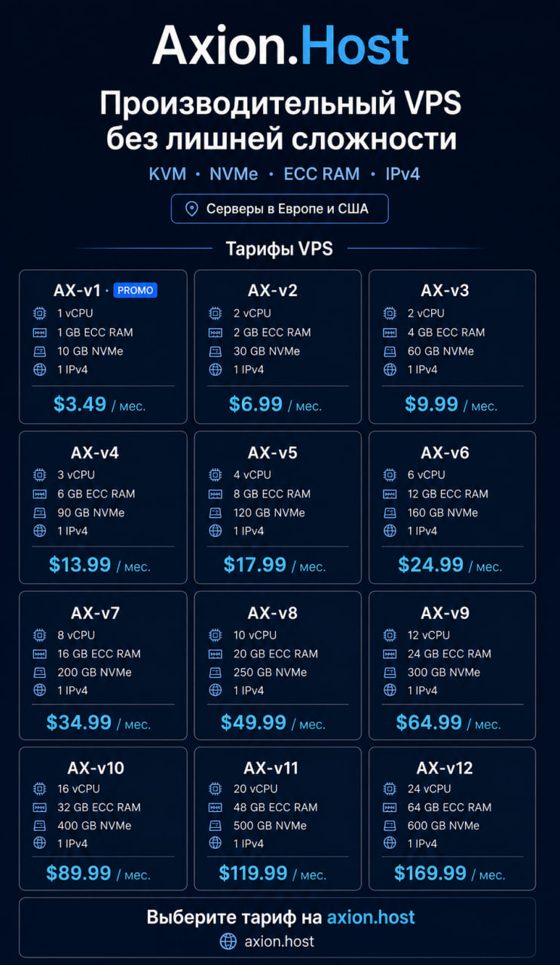Click the $24.99 price on AX-v6
This screenshot has height=965, width=560.
coord(431,565)
